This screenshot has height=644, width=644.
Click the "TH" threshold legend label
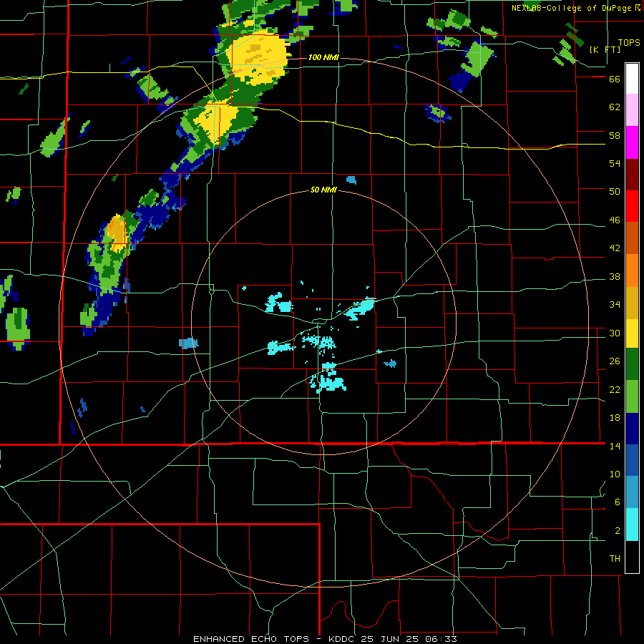pyautogui.click(x=615, y=559)
